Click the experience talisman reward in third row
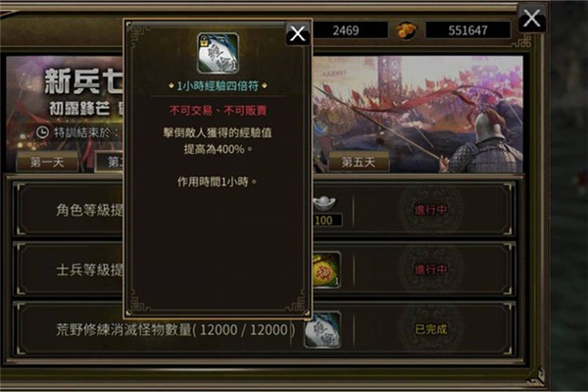This screenshot has width=588, height=392. (x=322, y=329)
